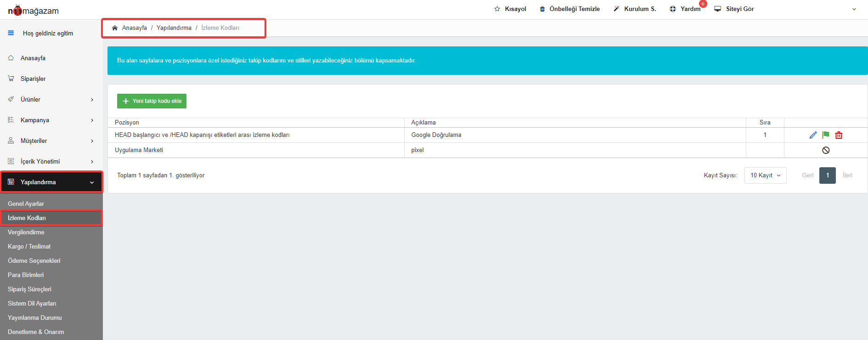868x340 pixels.
Task: Expand the Müşteriler submenu chevron
Action: (92, 141)
